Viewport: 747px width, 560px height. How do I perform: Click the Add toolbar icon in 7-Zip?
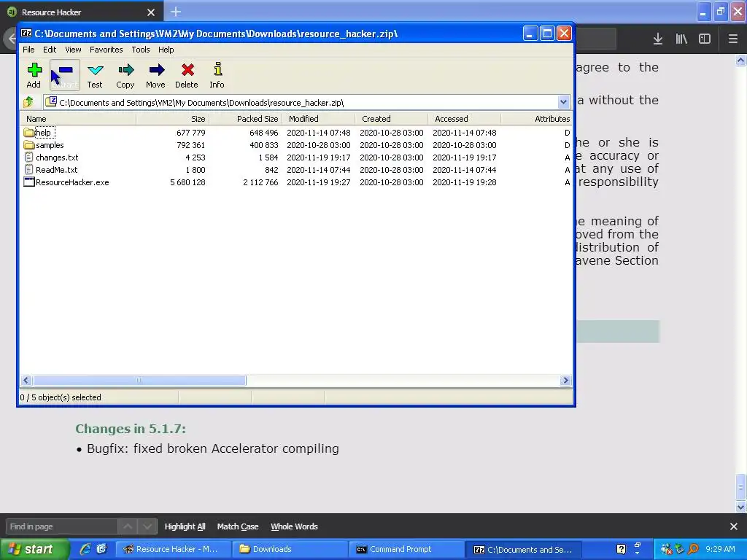point(34,75)
